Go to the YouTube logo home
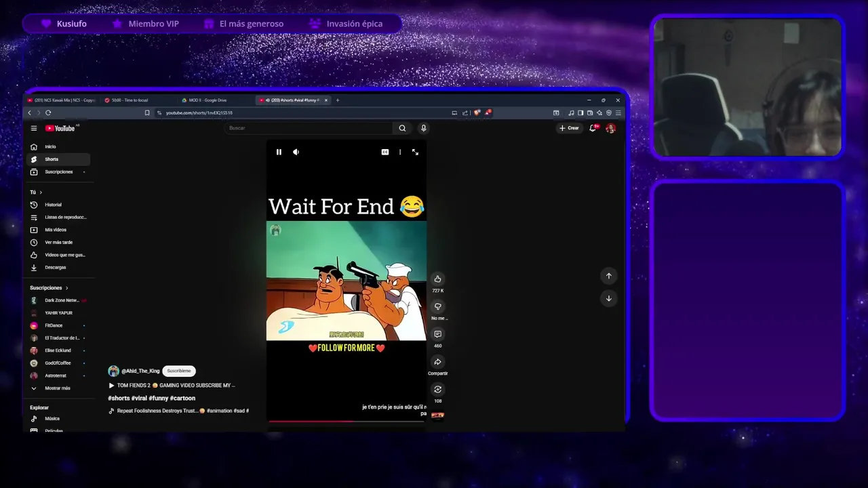Image resolution: width=868 pixels, height=488 pixels. (61, 128)
